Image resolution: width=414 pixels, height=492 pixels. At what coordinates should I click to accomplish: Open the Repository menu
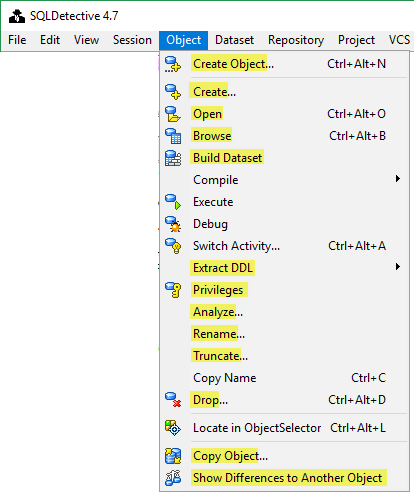click(296, 40)
